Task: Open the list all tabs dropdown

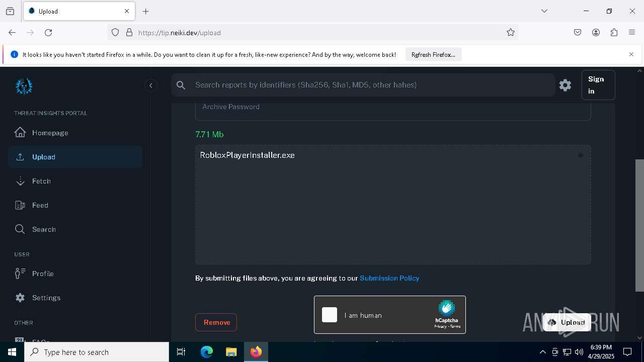Action: point(544,11)
